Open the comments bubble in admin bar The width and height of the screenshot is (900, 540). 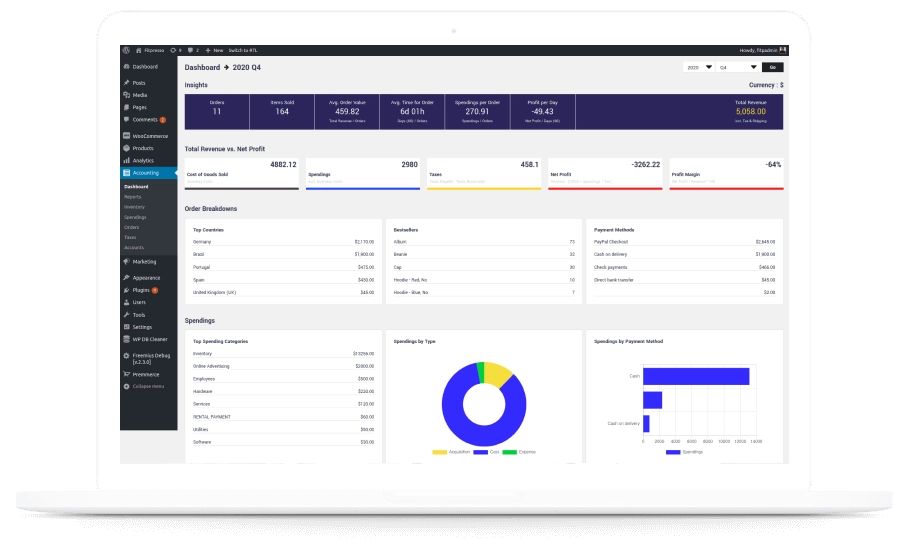coord(193,50)
